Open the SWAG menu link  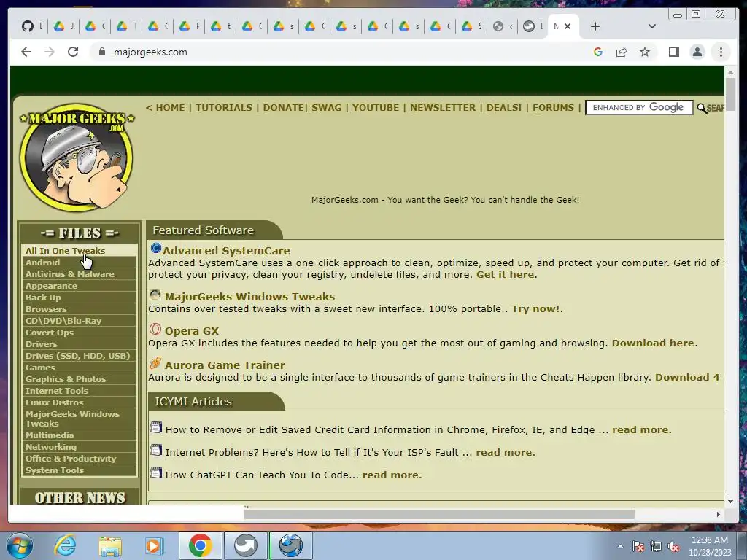[x=326, y=108]
